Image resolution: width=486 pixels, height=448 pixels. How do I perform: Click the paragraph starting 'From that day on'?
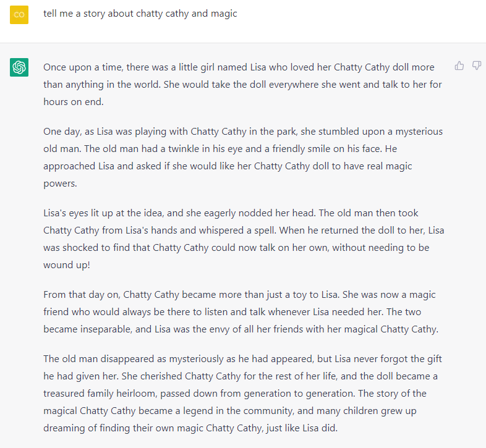click(x=242, y=311)
